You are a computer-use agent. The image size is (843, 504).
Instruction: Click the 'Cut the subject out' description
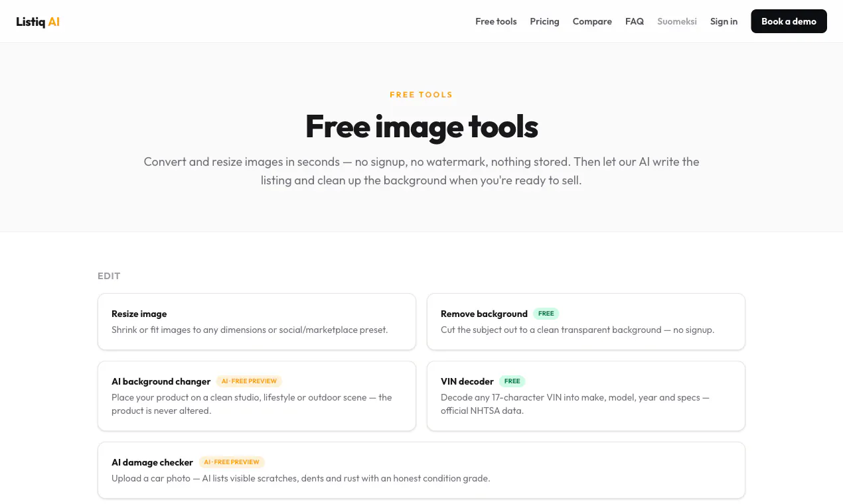pyautogui.click(x=577, y=330)
